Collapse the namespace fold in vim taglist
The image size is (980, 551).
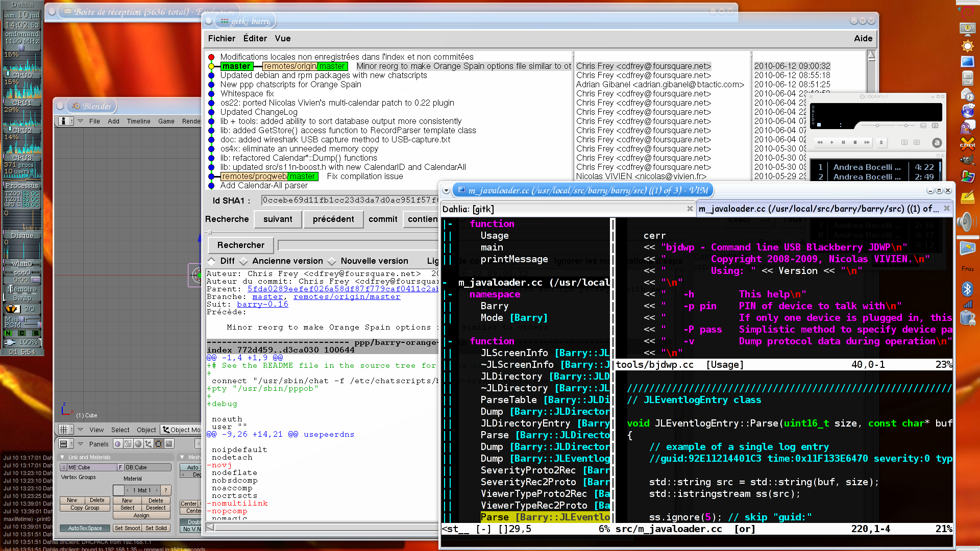click(x=450, y=294)
